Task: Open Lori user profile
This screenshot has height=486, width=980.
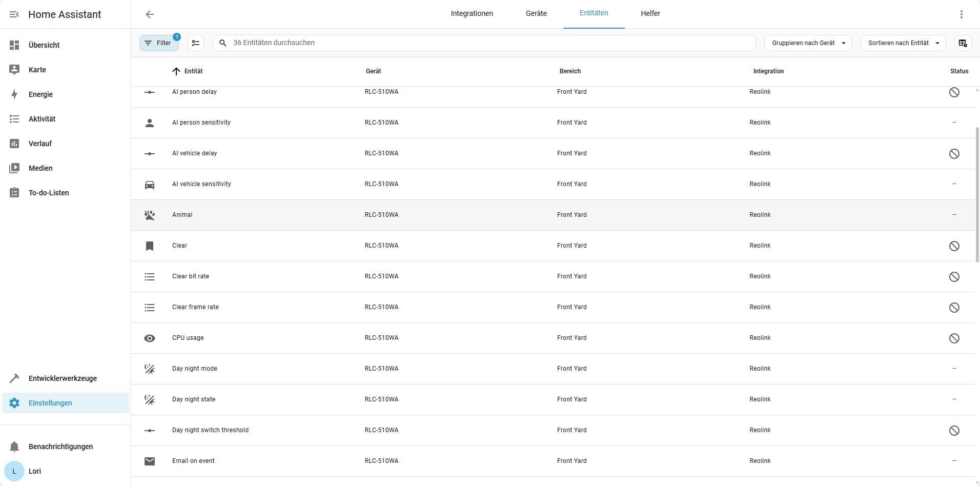Action: click(66, 471)
